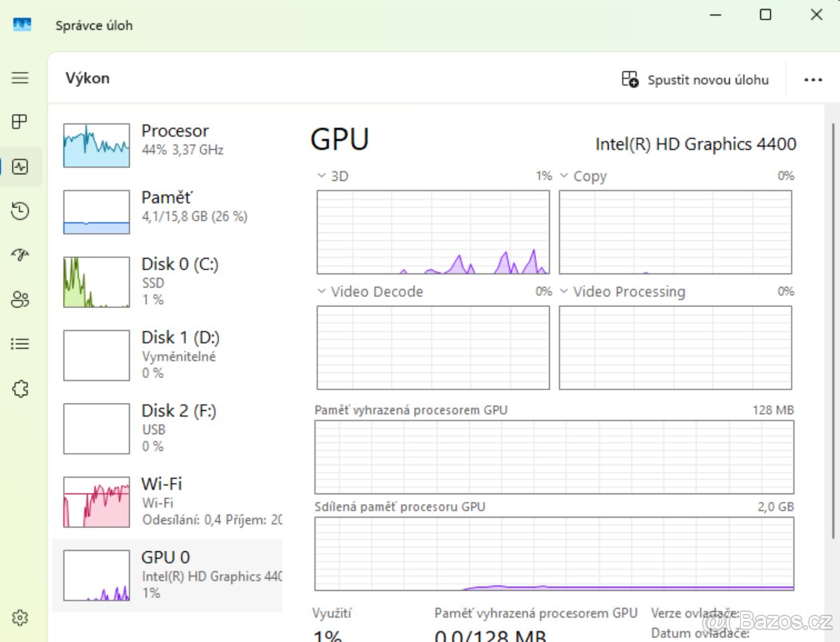Select the Wi-Fi network graph thumbnail
The width and height of the screenshot is (840, 642).
click(x=97, y=502)
